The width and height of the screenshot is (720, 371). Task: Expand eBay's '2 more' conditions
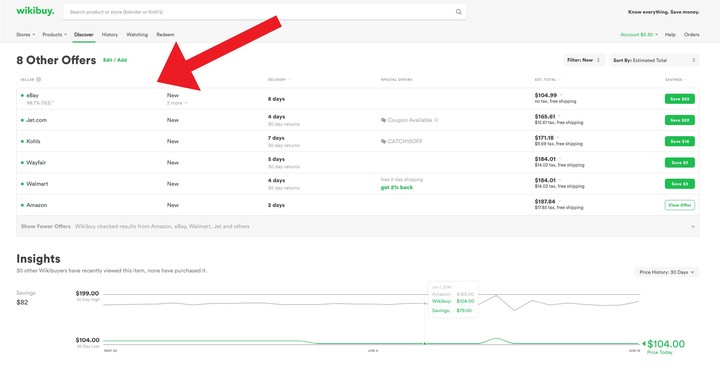(177, 103)
